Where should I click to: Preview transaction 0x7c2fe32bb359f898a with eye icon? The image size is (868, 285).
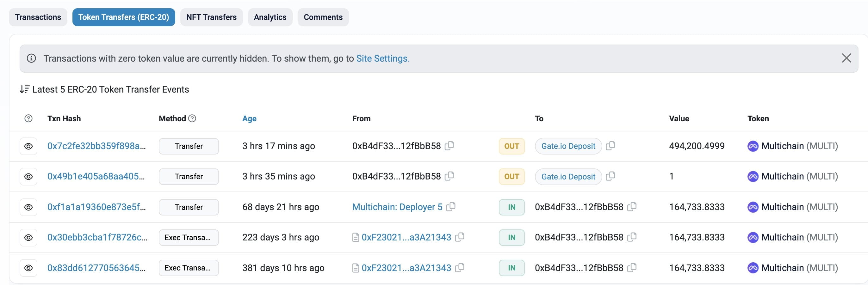(x=29, y=146)
